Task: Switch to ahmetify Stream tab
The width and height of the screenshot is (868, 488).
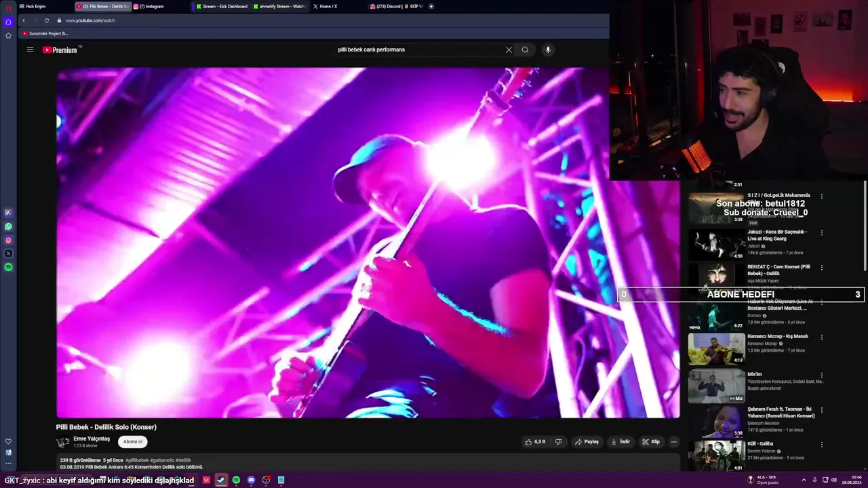Action: click(279, 6)
